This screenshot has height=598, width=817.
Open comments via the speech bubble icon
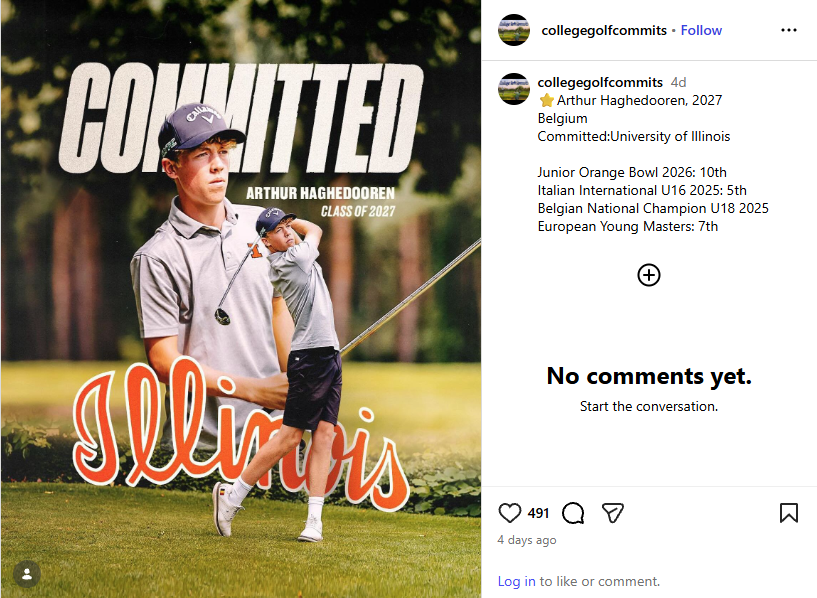coord(573,513)
